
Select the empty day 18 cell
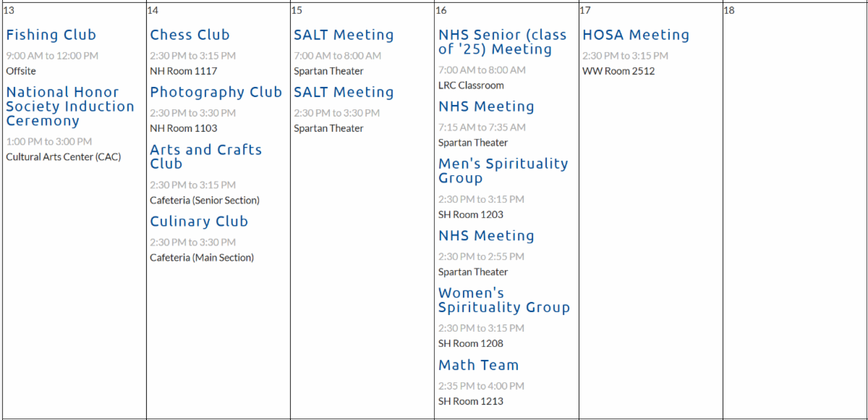tap(794, 210)
